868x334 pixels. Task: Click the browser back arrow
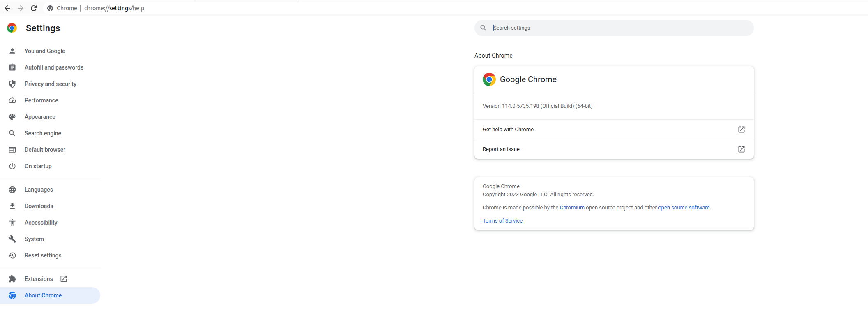point(7,8)
